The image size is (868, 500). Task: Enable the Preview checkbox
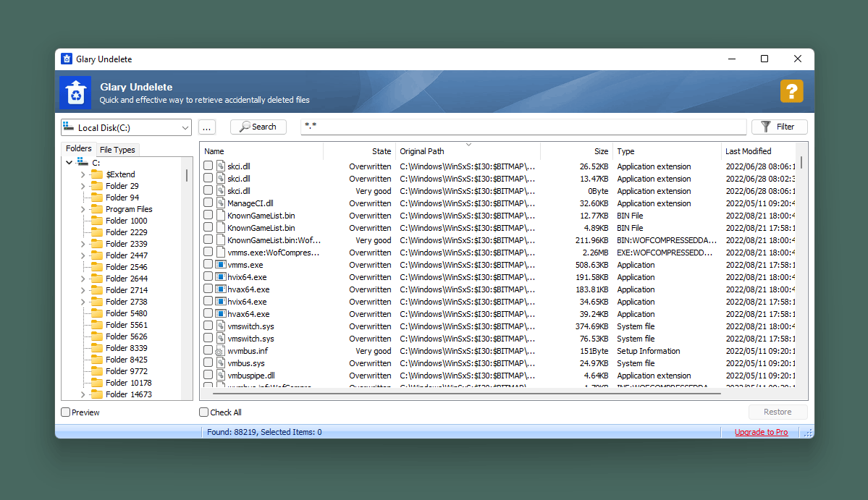[66, 412]
